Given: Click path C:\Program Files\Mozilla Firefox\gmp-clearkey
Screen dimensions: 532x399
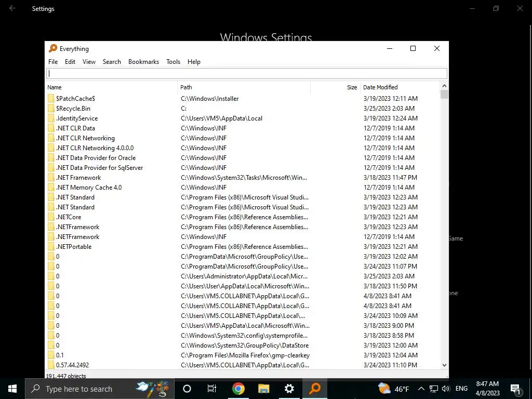Looking at the screenshot, I should (245, 355).
